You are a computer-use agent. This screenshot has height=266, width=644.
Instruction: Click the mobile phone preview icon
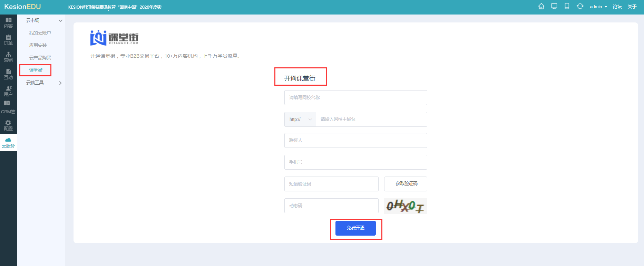click(567, 6)
